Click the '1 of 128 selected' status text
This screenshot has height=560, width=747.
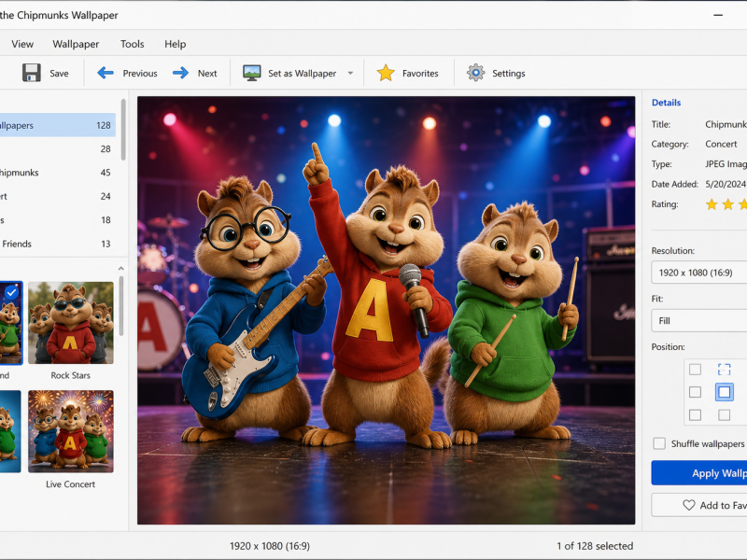(x=595, y=546)
